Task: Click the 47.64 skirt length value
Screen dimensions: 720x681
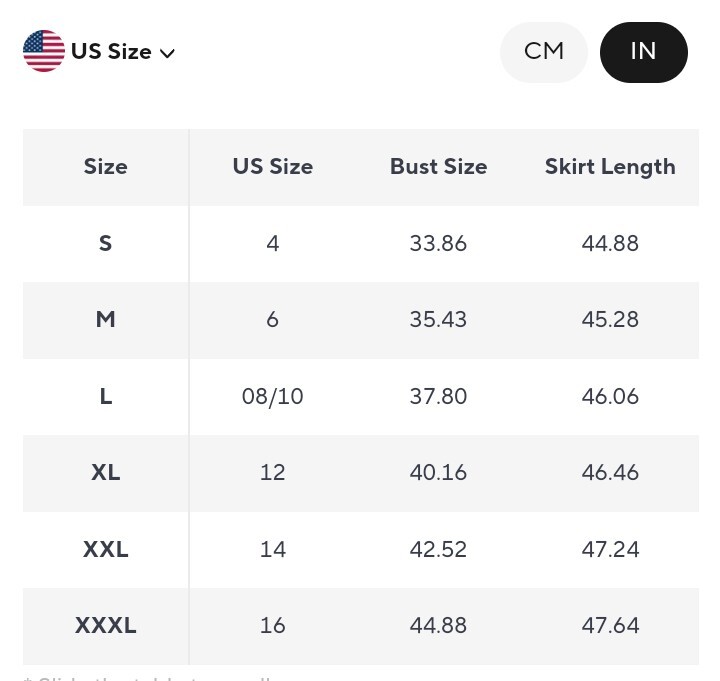Action: tap(610, 625)
